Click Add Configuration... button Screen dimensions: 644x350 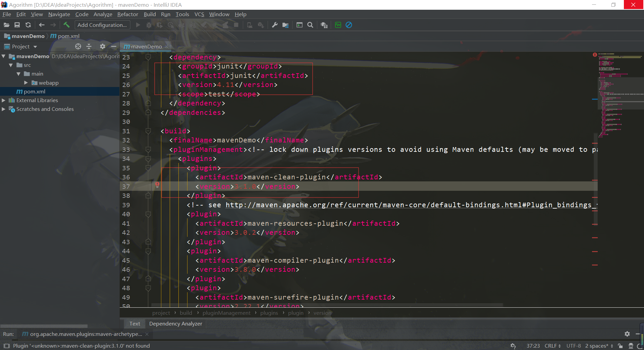pyautogui.click(x=102, y=25)
